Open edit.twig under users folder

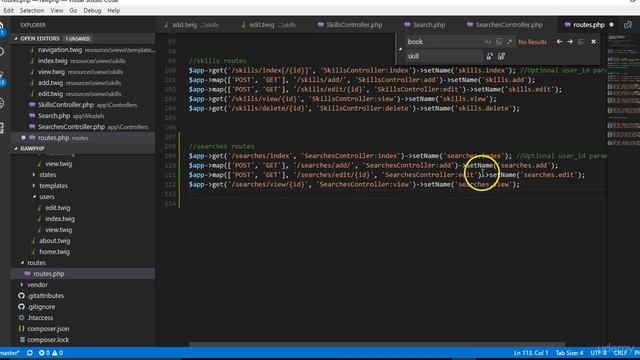57,208
